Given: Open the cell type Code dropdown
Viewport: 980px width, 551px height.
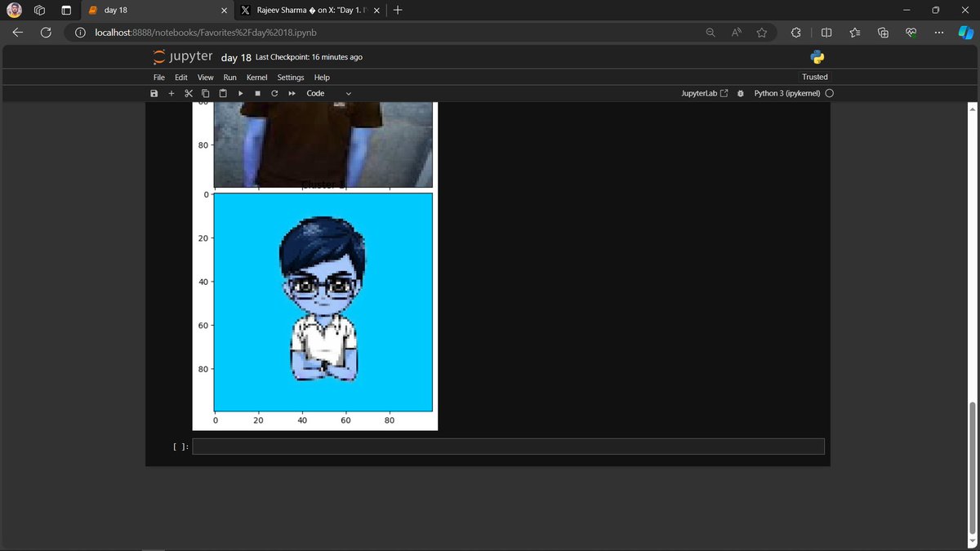Looking at the screenshot, I should pyautogui.click(x=328, y=94).
